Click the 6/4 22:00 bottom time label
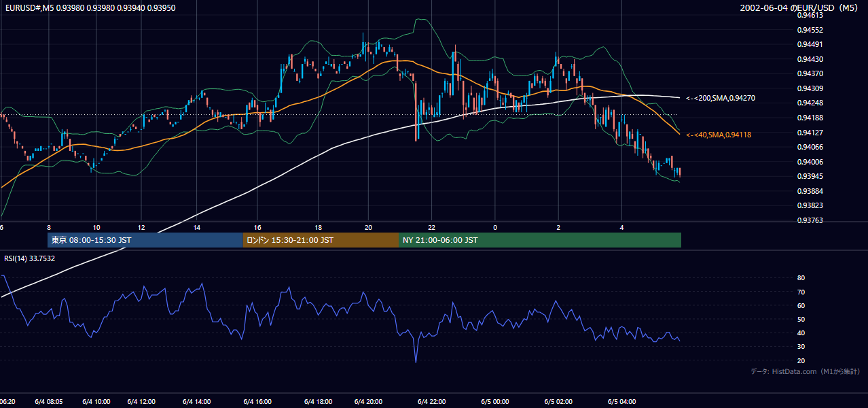The height and width of the screenshot is (408, 868). click(432, 402)
